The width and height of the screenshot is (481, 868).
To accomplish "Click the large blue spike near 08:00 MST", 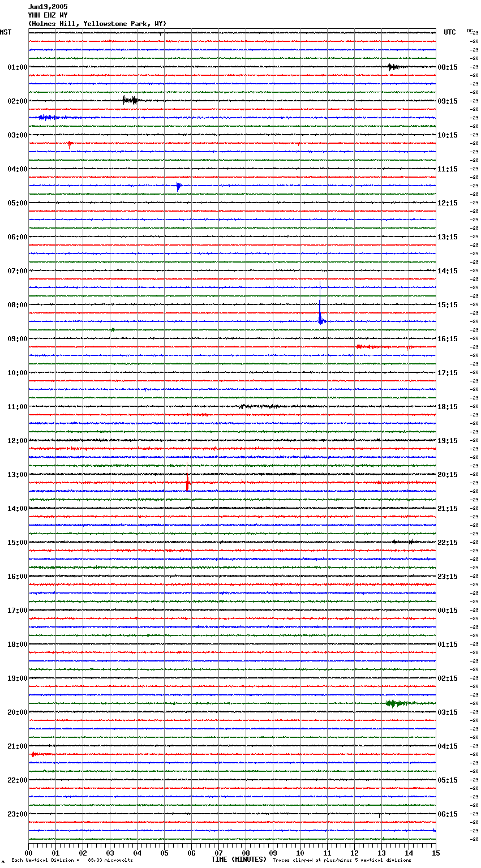I will [x=320, y=304].
